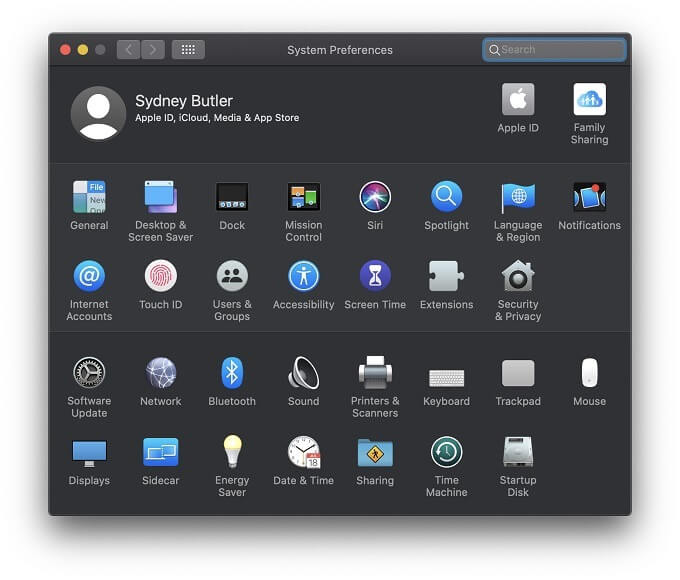Close the System Preferences window
This screenshot has height=580, width=680.
(65, 50)
